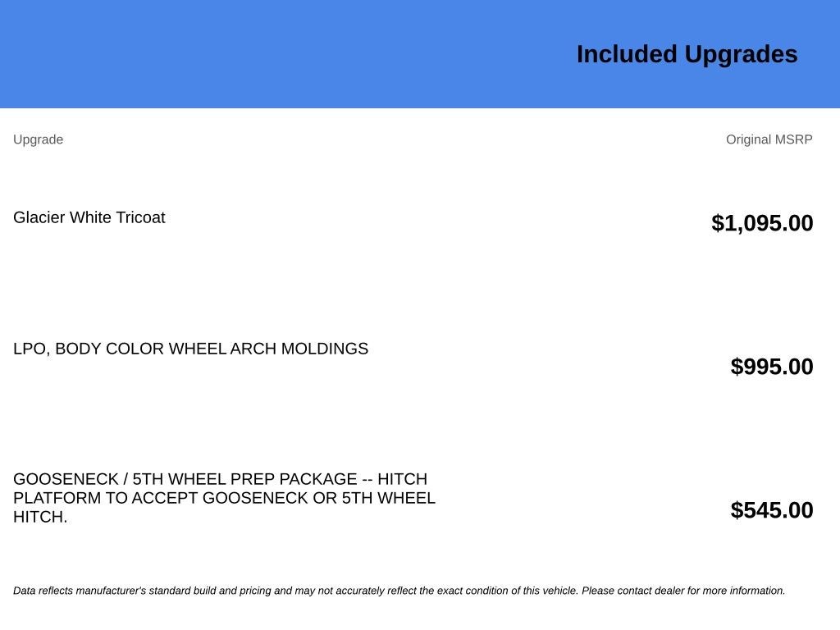Click the Glacier White Tricoat upgrade
The image size is (840, 630).
coord(89,217)
